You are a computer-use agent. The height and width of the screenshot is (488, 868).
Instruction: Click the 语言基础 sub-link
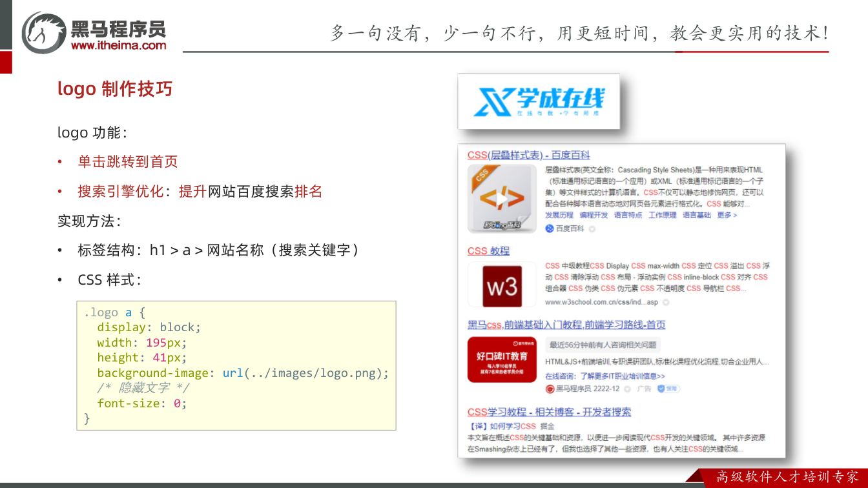point(697,215)
